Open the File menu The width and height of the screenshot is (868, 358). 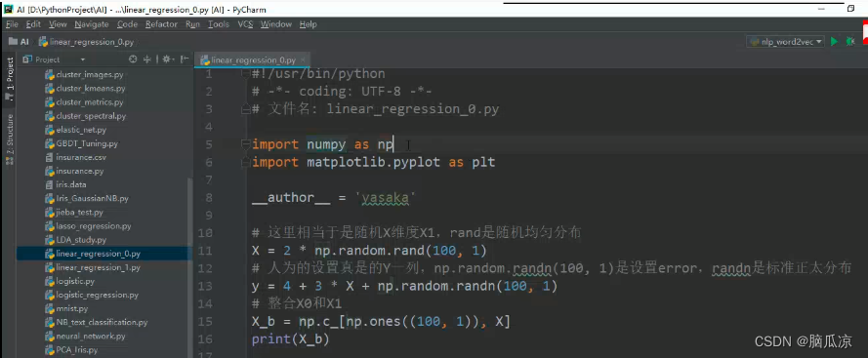(12, 24)
